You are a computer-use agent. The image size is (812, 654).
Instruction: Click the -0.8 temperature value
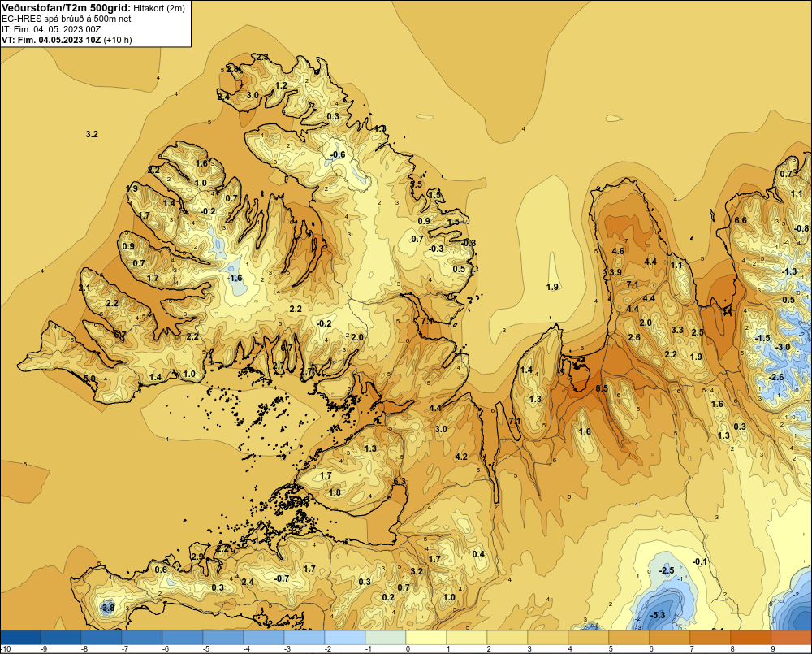[801, 228]
